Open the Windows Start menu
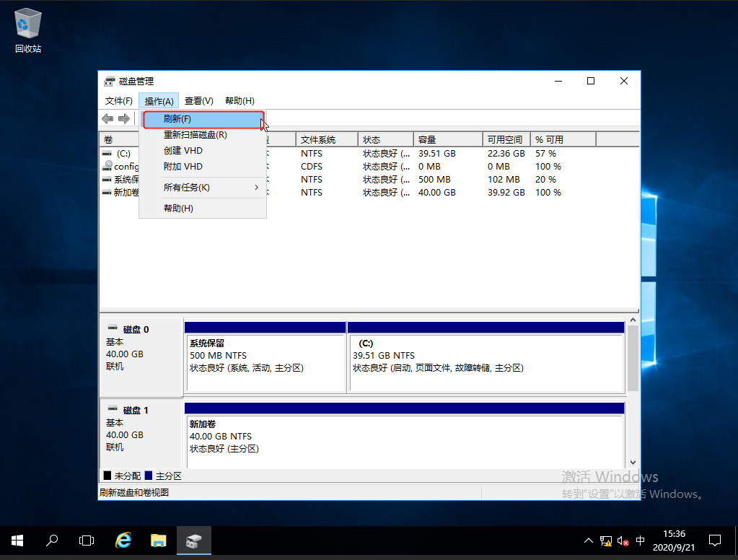Screen dimensions: 738x560 click(17, 540)
